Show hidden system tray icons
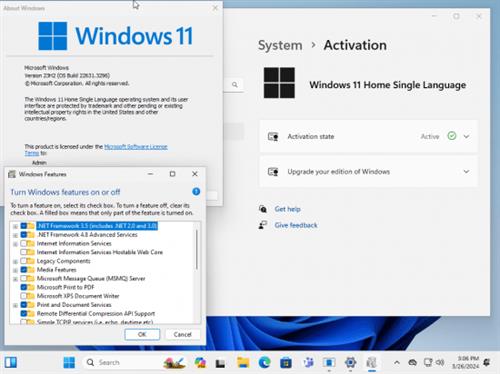Viewport: 500px width, 374px height. coord(397,362)
